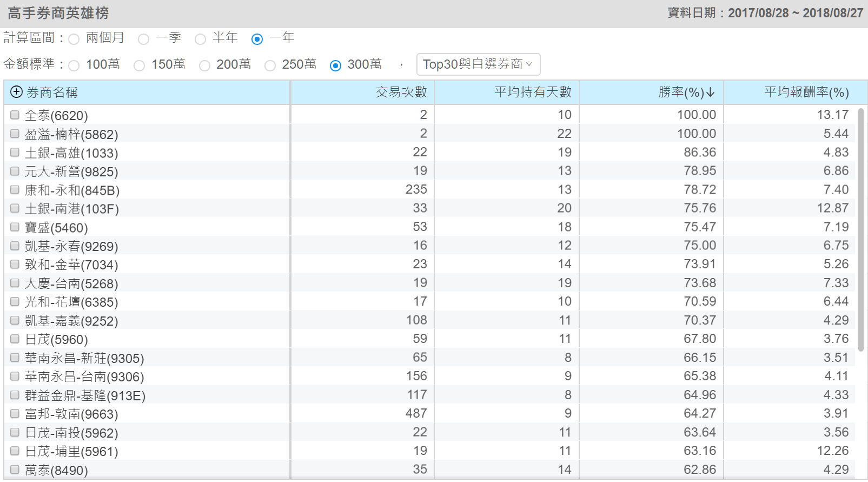This screenshot has width=868, height=482.
Task: Sort by the 交易次數 column header
Action: [x=401, y=93]
